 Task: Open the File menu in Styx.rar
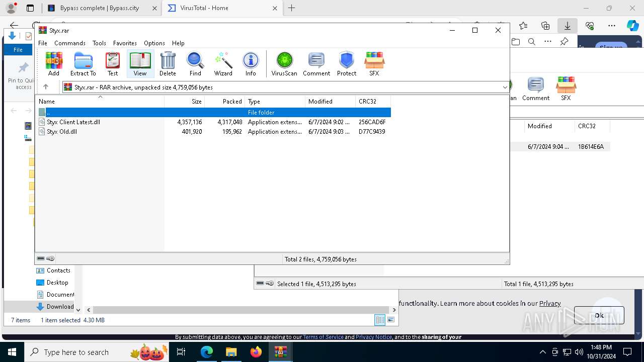pos(43,43)
